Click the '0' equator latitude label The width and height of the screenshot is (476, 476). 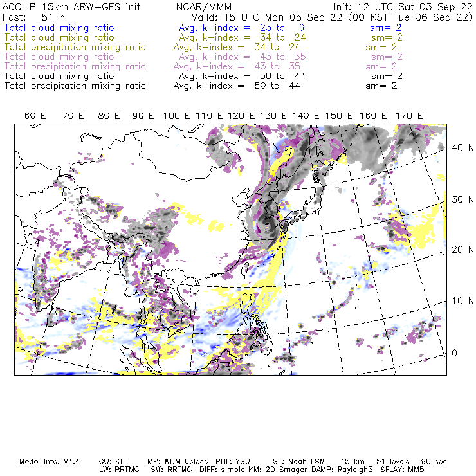point(454,353)
